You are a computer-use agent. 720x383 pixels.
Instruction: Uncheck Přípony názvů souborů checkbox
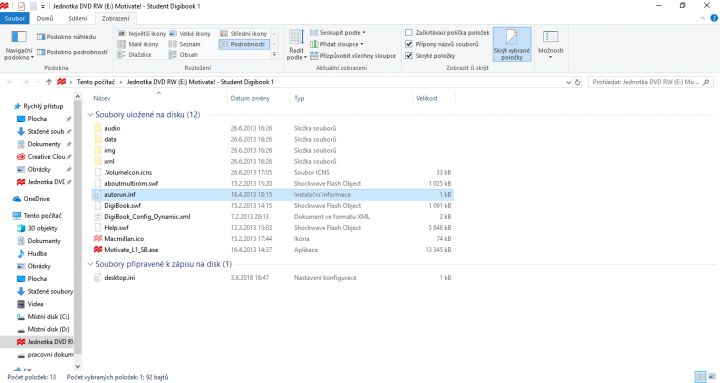click(409, 44)
